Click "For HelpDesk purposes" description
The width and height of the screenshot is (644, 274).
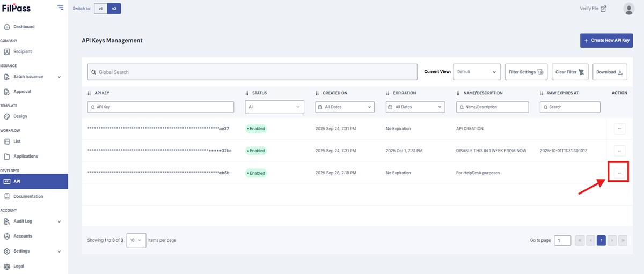(478, 173)
